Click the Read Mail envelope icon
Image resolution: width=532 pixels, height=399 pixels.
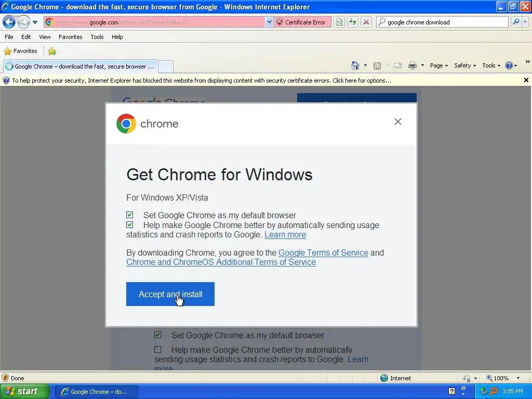point(398,65)
